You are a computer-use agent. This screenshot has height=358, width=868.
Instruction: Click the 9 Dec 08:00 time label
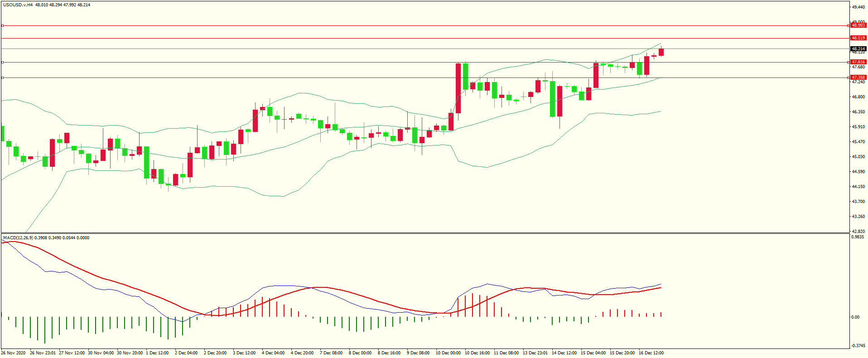418,353
